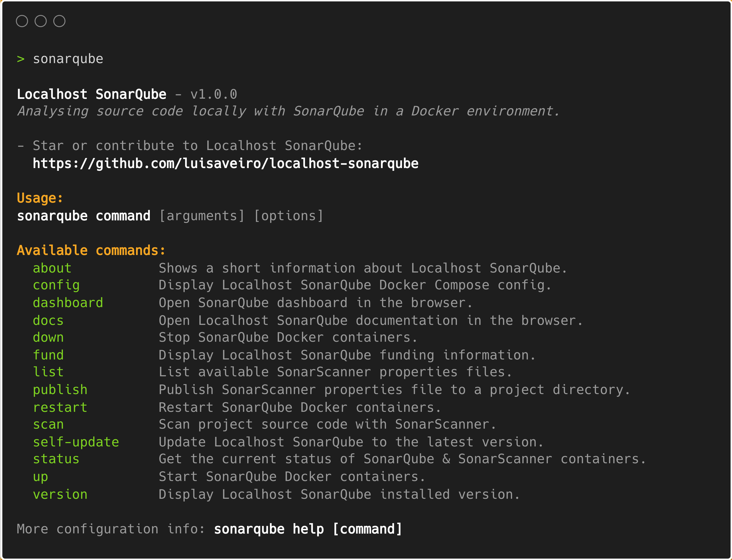The image size is (732, 560).
Task: Click the 'fund' command name
Action: pos(48,355)
